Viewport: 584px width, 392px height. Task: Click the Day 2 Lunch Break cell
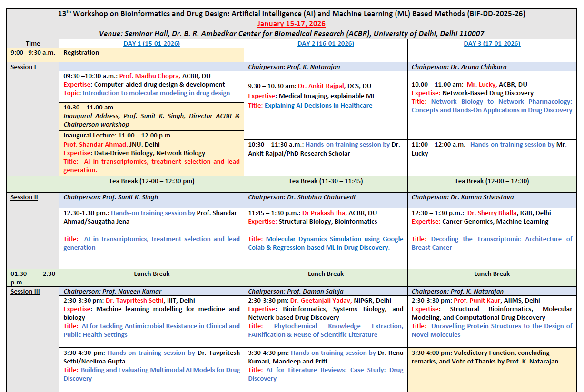pos(326,274)
